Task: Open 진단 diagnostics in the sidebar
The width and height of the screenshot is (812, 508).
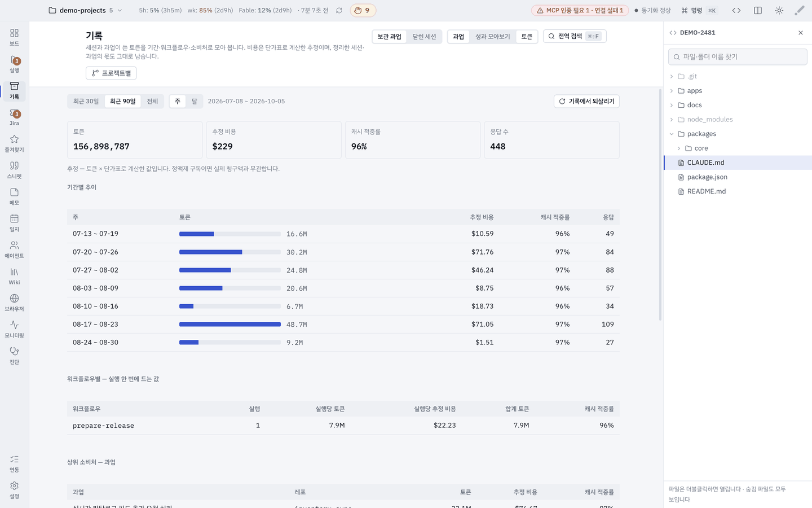Action: 14,356
